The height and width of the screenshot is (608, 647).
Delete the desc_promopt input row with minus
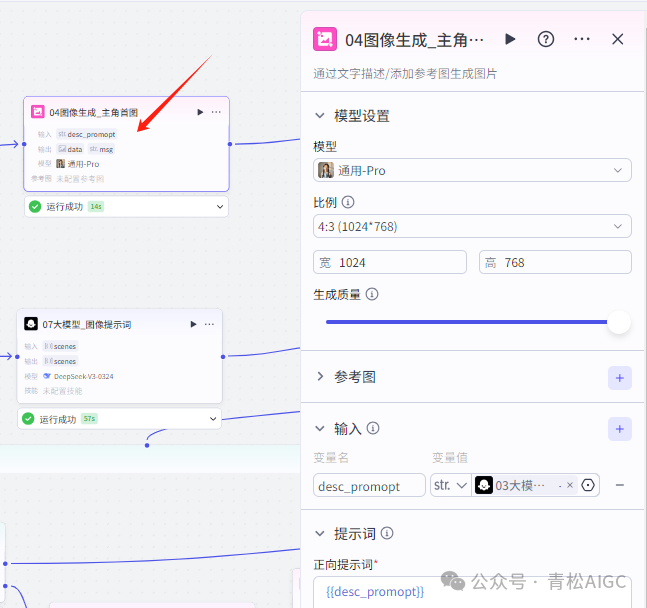pyautogui.click(x=619, y=485)
